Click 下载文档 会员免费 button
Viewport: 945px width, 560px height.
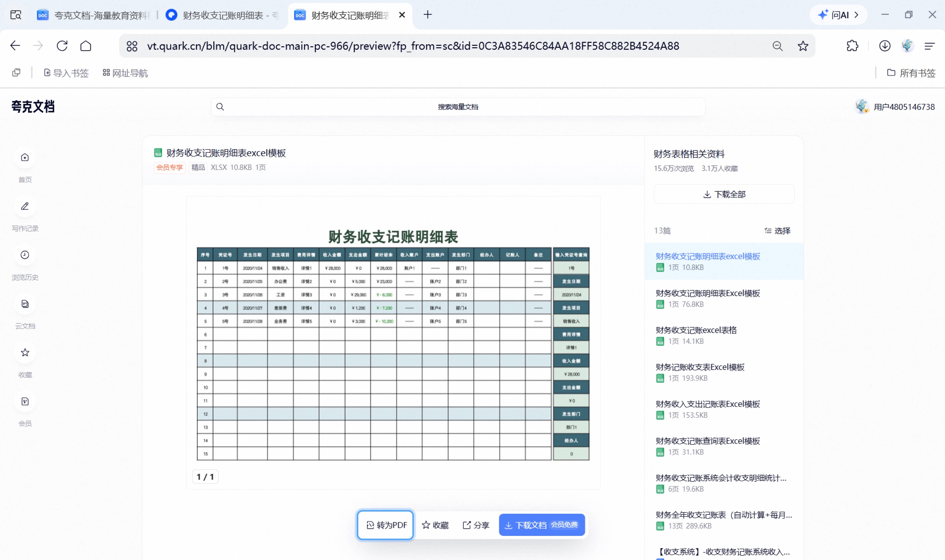[542, 525]
